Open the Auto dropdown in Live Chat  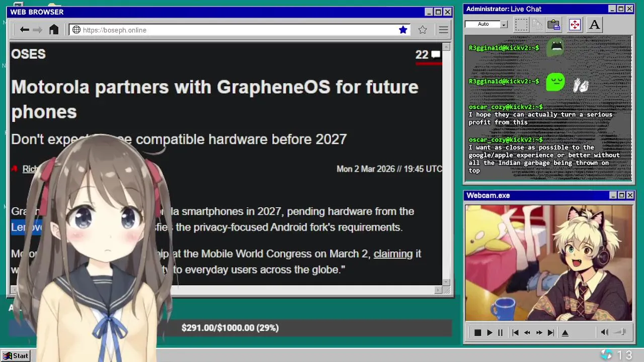point(504,24)
